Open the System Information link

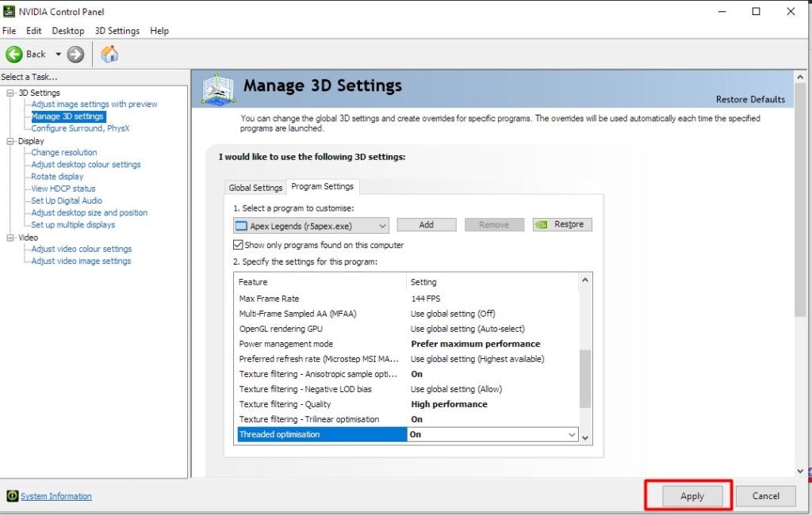tap(56, 496)
